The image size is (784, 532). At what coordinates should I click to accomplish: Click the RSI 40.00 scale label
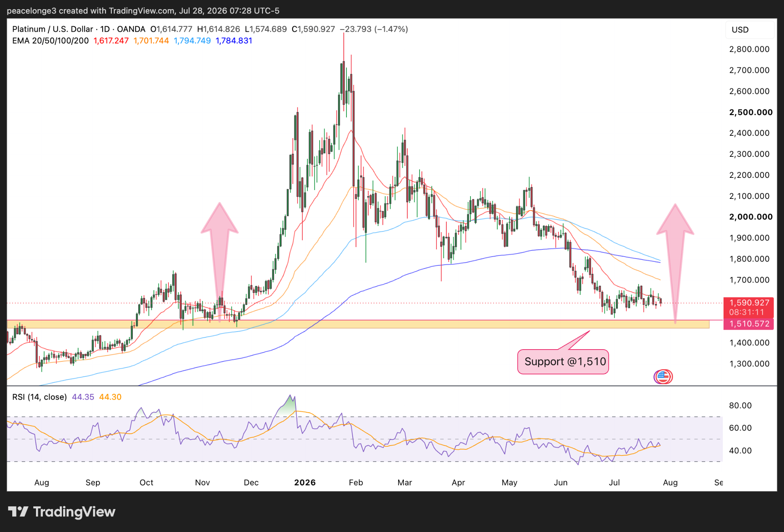pos(740,451)
